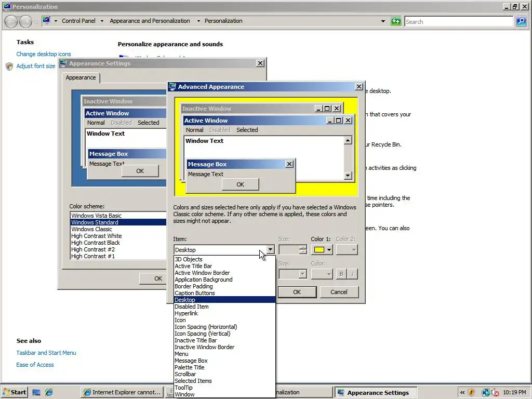This screenshot has height=399, width=532.
Task: Choose Inactive Title Bar from list
Action: (x=224, y=340)
